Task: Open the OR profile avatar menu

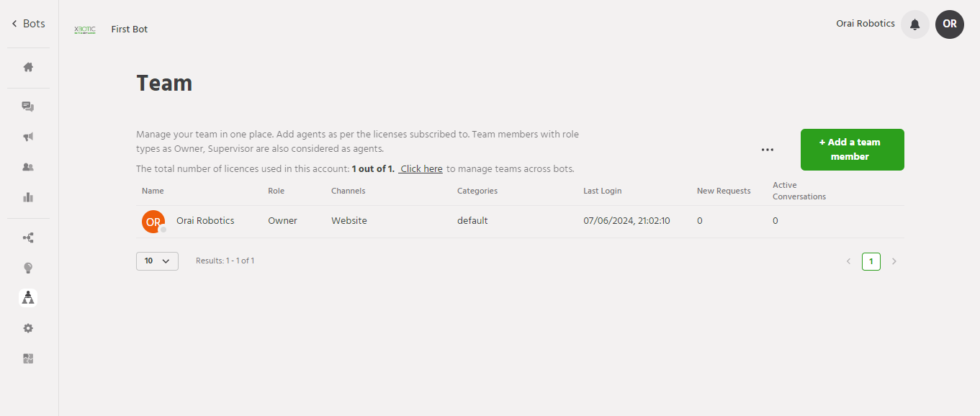Action: 949,24
